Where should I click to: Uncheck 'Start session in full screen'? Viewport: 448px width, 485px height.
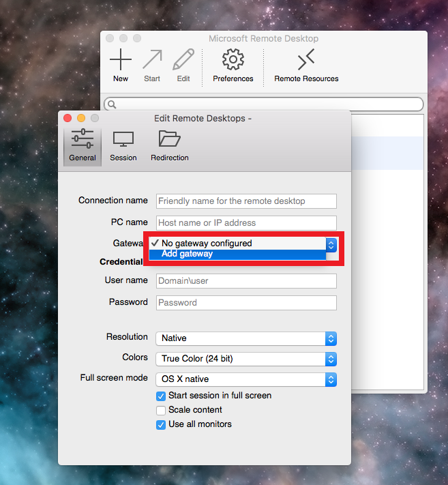click(161, 396)
